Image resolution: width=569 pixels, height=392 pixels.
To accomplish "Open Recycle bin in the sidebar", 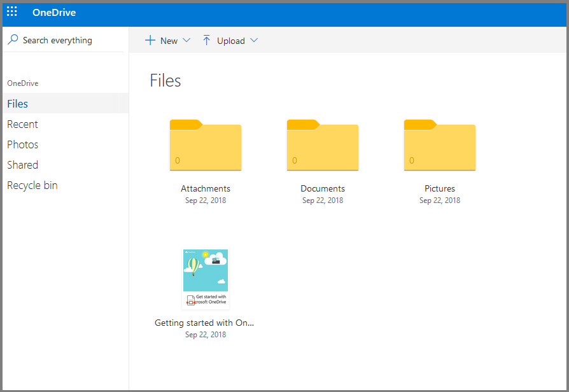I will pos(32,185).
